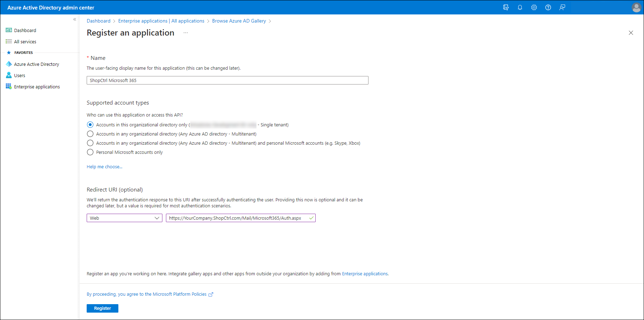Open Dashboard in the sidebar
This screenshot has width=644, height=320.
(x=25, y=30)
